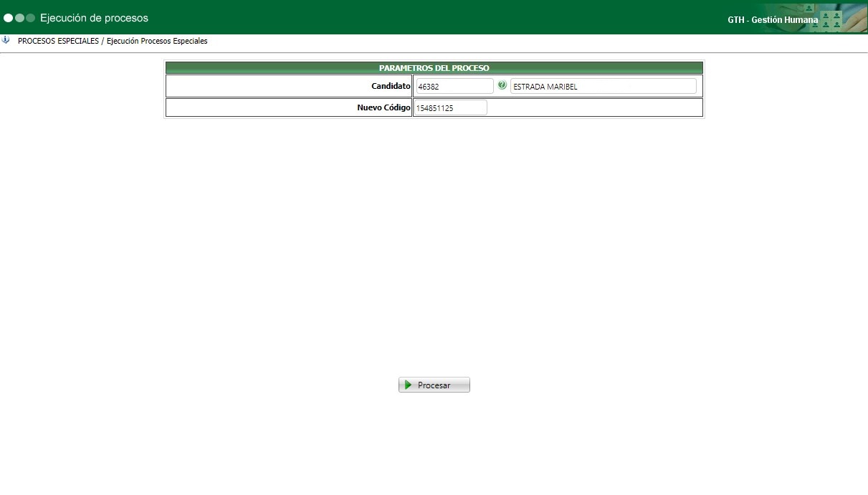Focus the Candidato code field 46382
Image resolution: width=868 pixels, height=495 pixels.
(x=454, y=86)
